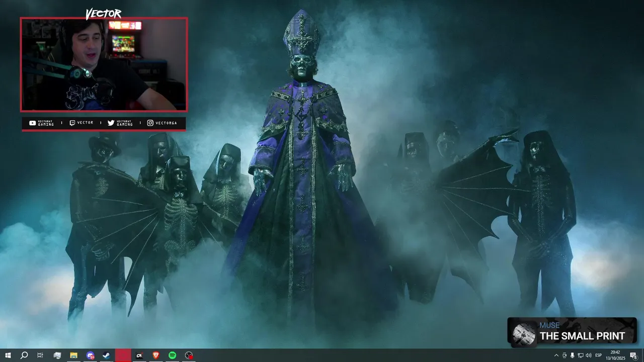Click the MUSE artist name
This screenshot has width=644, height=362.
click(549, 325)
